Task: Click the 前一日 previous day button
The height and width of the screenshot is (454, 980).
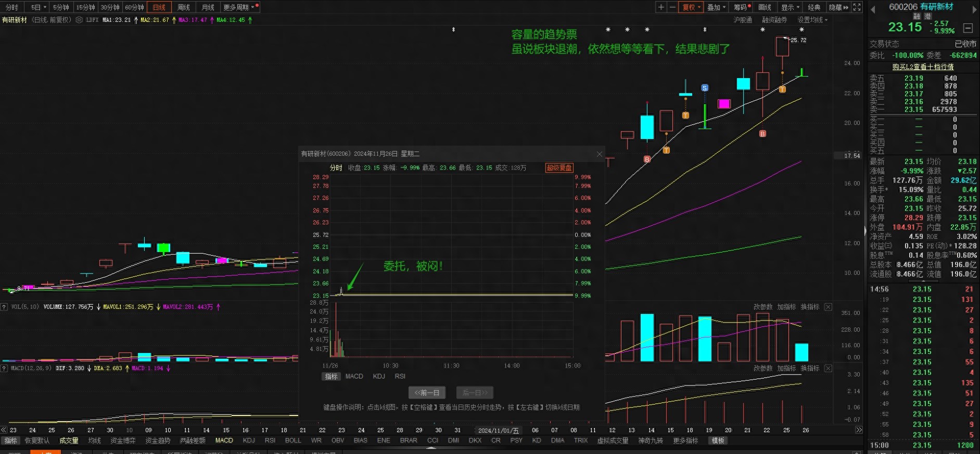Action: [x=427, y=393]
